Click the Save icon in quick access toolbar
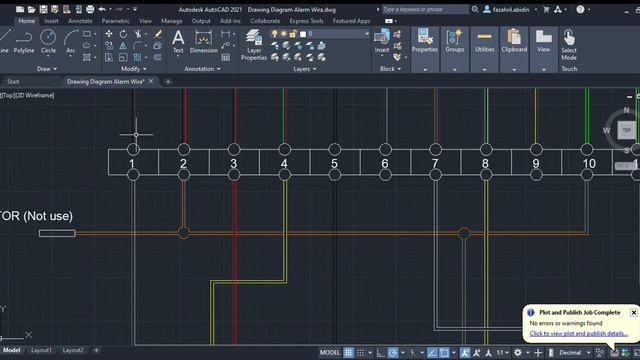Image resolution: width=640 pixels, height=360 pixels. (x=43, y=9)
